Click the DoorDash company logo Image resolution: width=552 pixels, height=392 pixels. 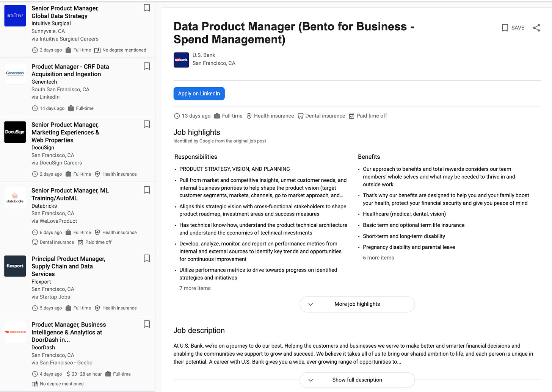(x=15, y=332)
